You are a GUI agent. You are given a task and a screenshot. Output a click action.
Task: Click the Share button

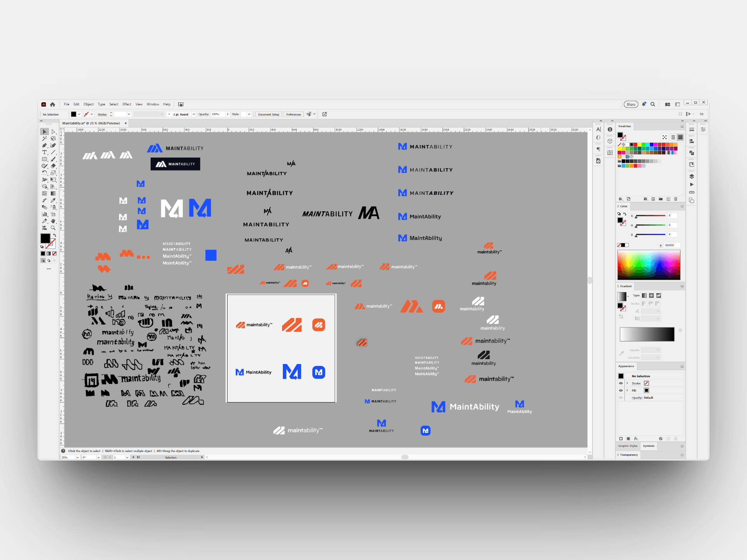(631, 104)
